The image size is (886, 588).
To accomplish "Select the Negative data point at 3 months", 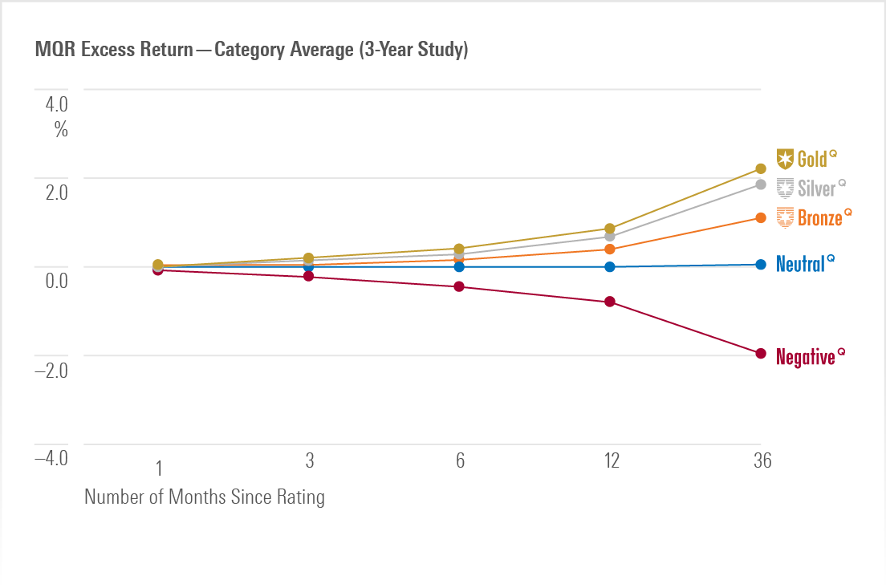I will point(308,276).
